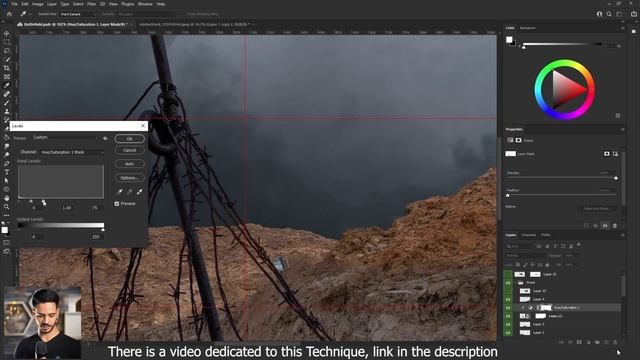This screenshot has width=640, height=360.
Task: Click the Density slider handle
Action: 616,178
